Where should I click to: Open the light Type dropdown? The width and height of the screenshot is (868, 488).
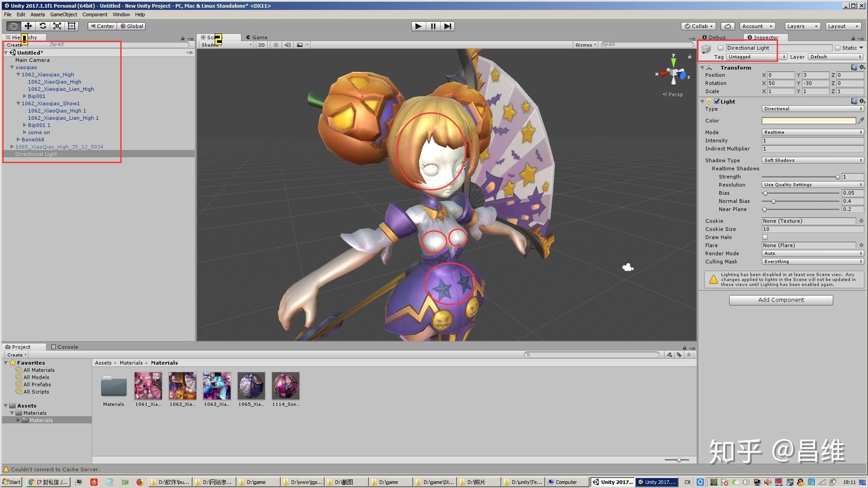point(813,109)
